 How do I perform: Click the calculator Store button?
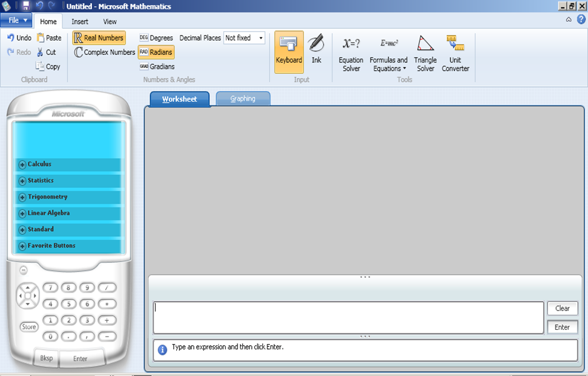29,327
